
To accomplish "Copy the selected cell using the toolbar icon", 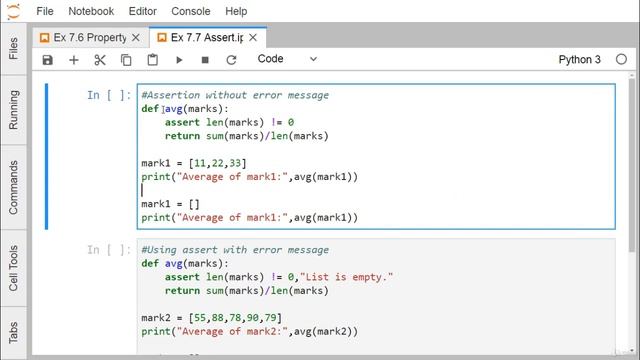I will [x=126, y=60].
